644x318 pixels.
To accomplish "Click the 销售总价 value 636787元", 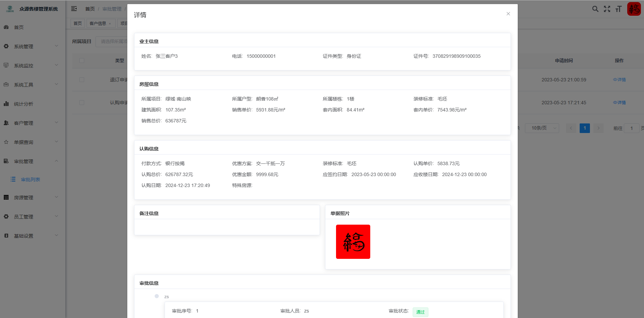I will point(176,121).
